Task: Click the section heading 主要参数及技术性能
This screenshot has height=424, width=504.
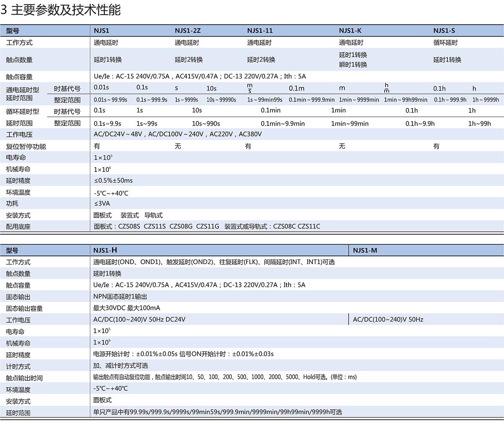Action: coord(65,10)
